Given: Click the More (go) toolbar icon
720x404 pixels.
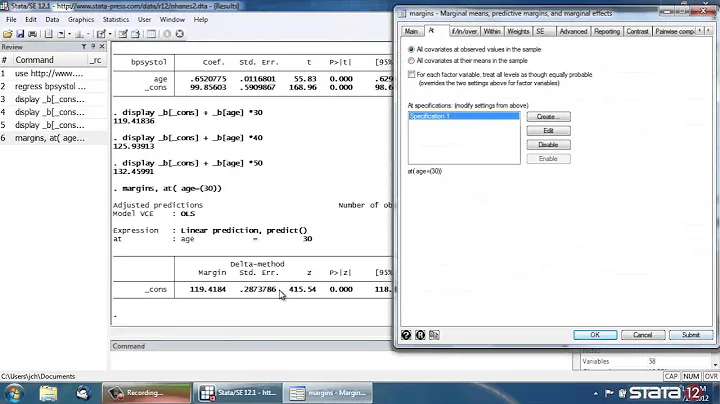Looking at the screenshot, I should tap(167, 34).
